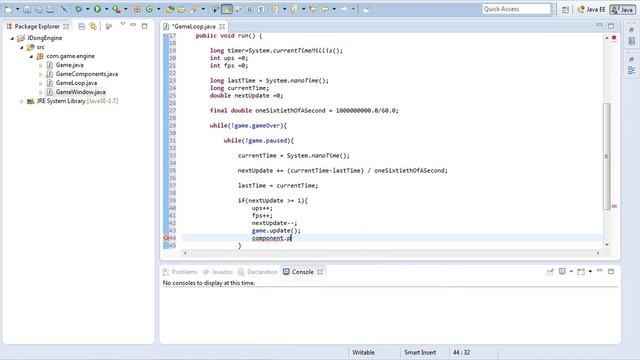This screenshot has width=640, height=360.
Task: Switch to the Java perspective
Action: (x=622, y=9)
